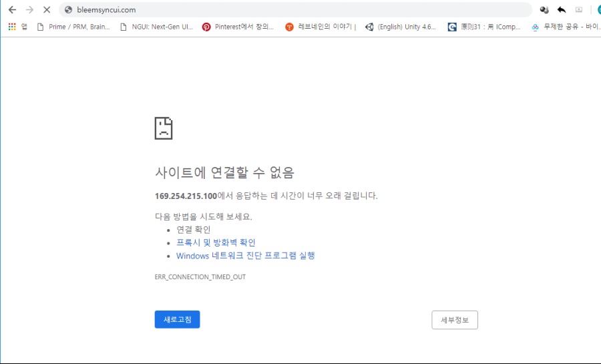Viewport: 601px width, 364px height.
Task: Click the ERR_CONNECTION_TIMED_OUT error code text
Action: pos(200,277)
